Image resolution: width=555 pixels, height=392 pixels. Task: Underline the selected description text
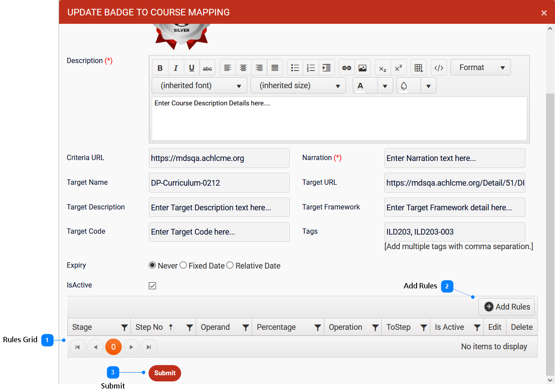coord(192,68)
